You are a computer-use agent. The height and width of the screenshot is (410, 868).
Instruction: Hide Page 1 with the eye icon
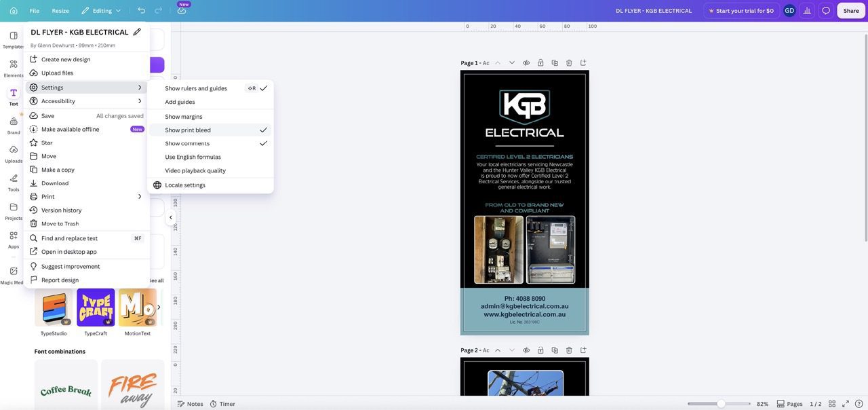[x=526, y=63]
